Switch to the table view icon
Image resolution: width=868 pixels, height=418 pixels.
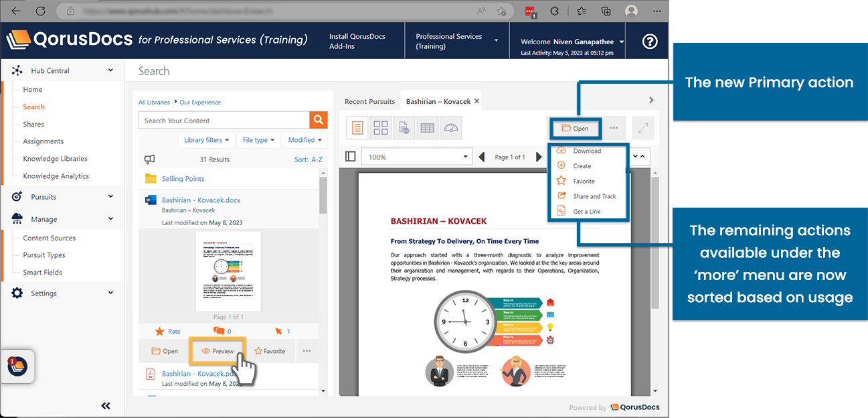(427, 128)
